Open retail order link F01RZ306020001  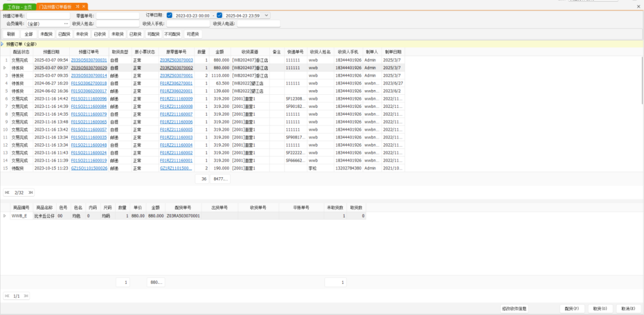point(176,91)
